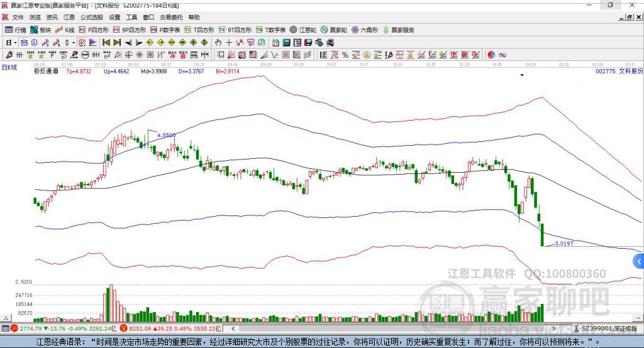
Task: Select the Gann fan lines icon
Action: (x=231, y=55)
